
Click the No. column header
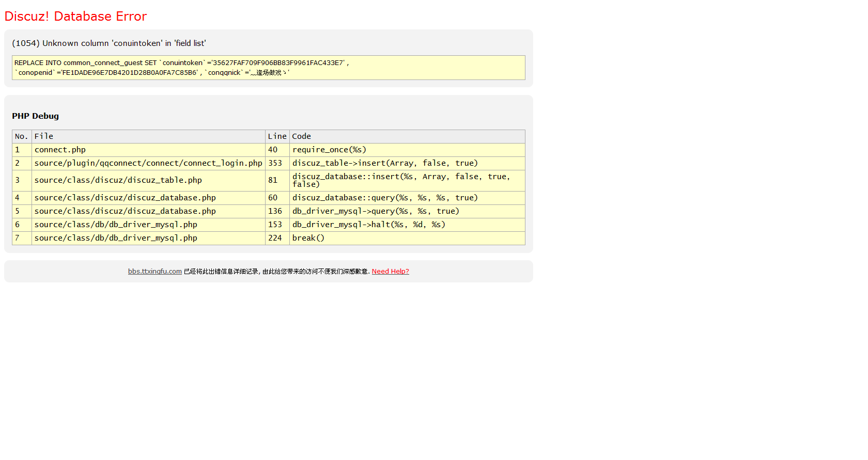22,136
